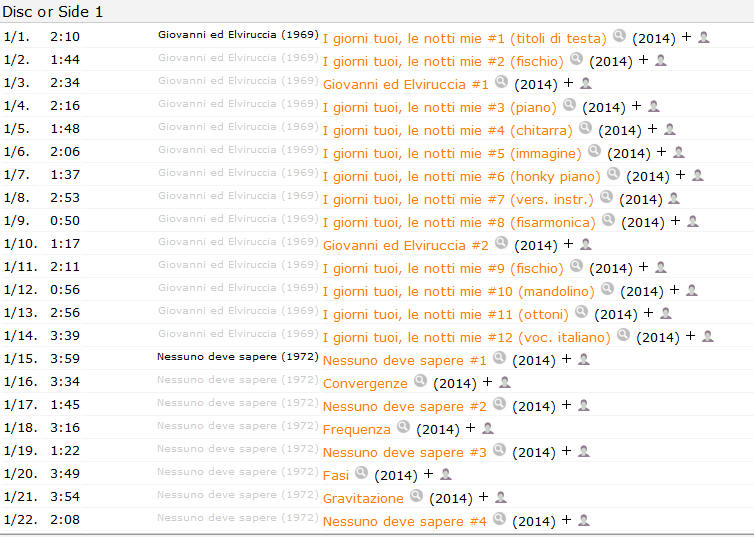Viewport: 754px width, 537px height.
Task: Click duration 0:50 on track 1/9
Action: (x=65, y=221)
